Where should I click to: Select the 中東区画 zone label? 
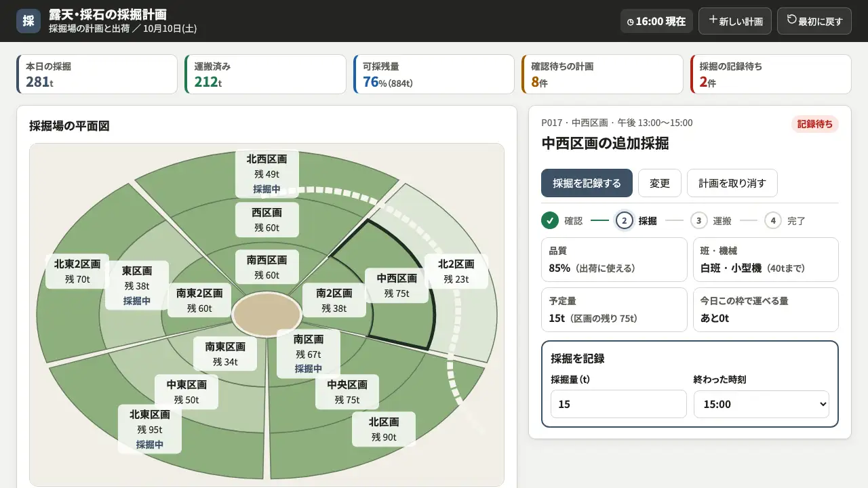click(186, 392)
